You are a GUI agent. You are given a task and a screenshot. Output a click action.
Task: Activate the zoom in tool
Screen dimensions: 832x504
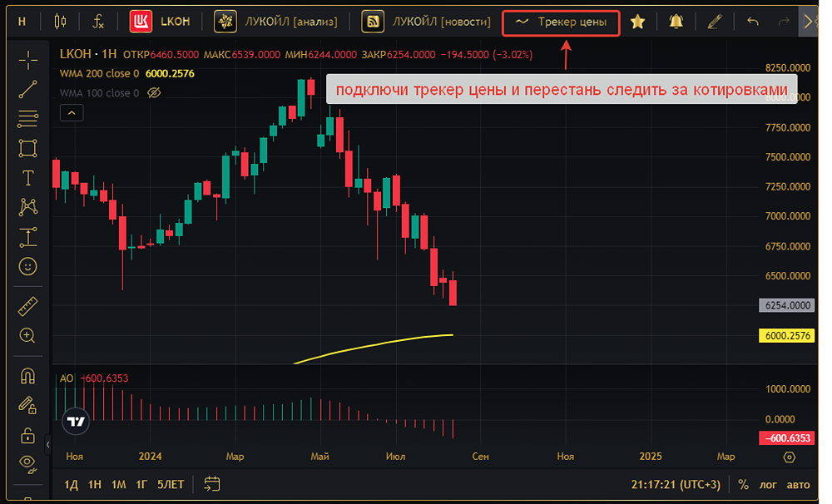[27, 335]
